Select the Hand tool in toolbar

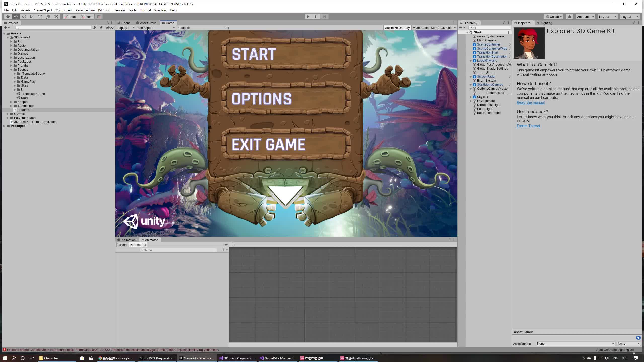[x=8, y=17]
